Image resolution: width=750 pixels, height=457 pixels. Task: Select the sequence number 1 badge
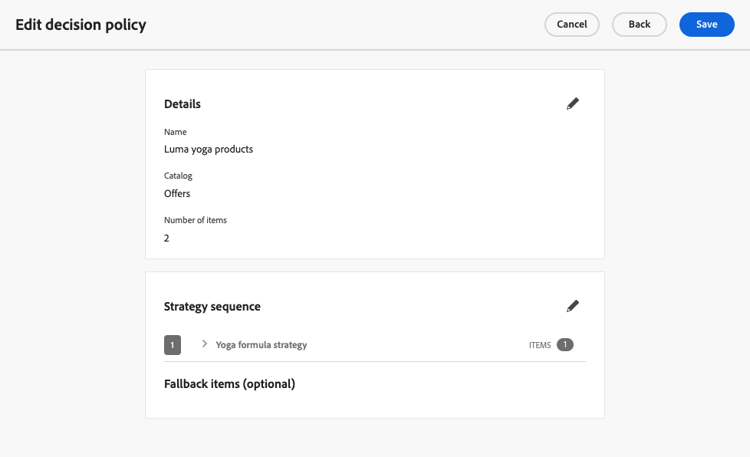tap(172, 345)
